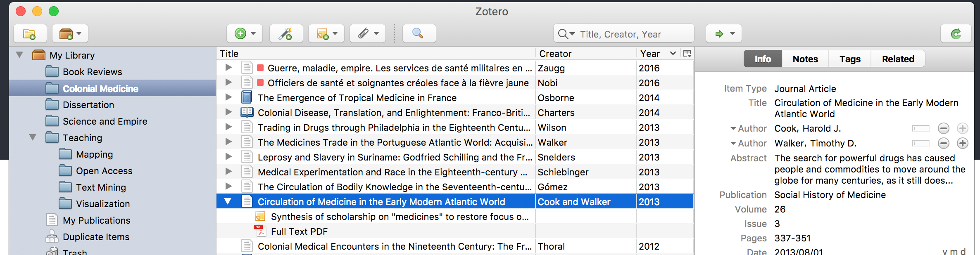Toggle name field mode for Cook, Harold J.
The image size is (980, 255).
click(x=921, y=128)
